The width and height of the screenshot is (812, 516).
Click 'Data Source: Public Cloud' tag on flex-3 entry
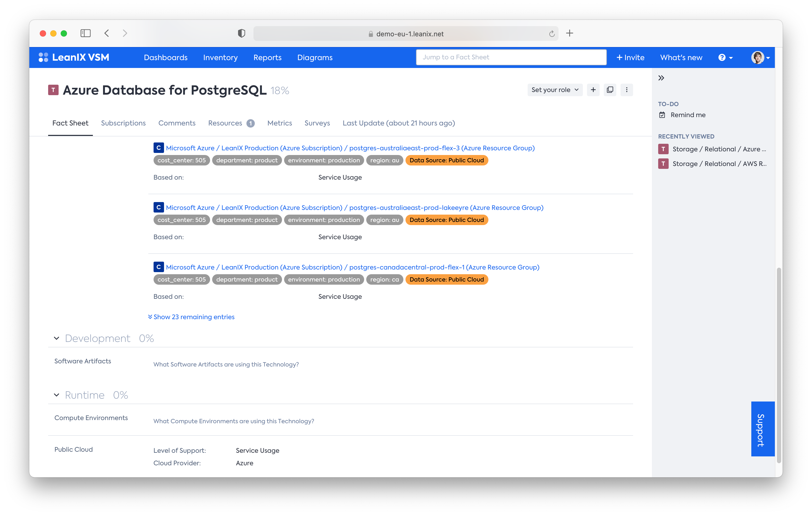pos(447,160)
